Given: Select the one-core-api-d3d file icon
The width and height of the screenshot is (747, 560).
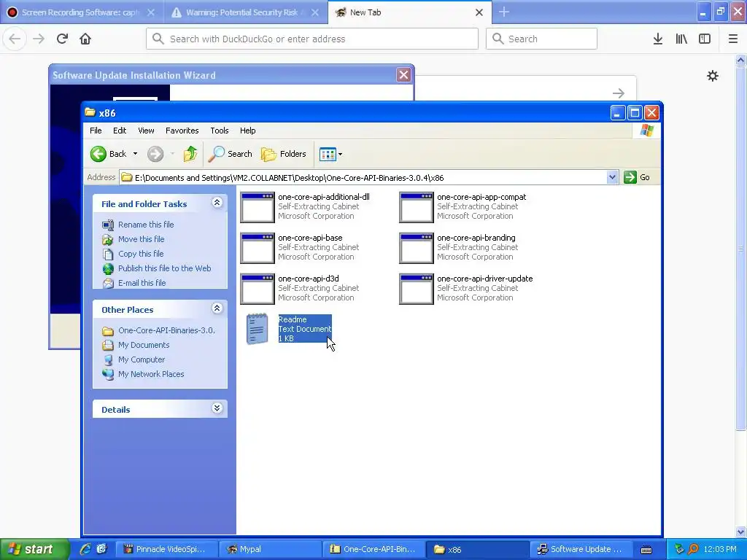Looking at the screenshot, I should pos(258,289).
